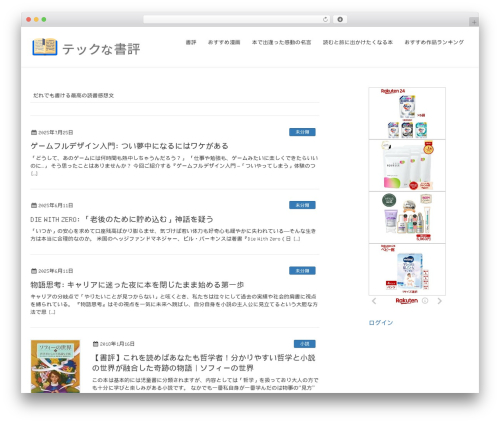Close window with red traffic-light button

point(29,19)
